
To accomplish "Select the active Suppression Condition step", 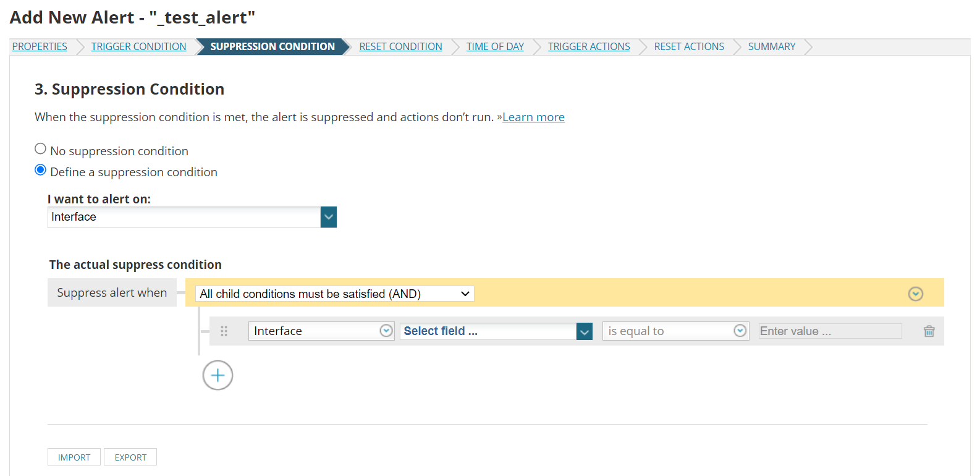I will pos(272,46).
